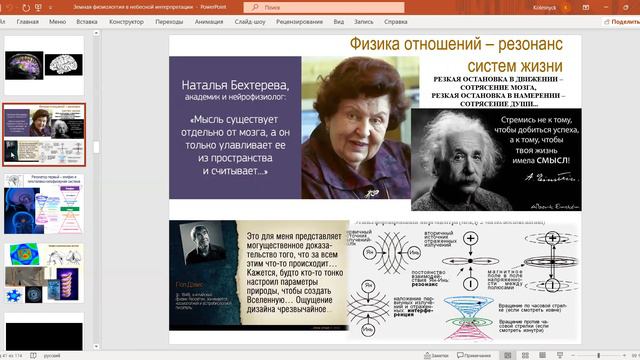This screenshot has width=640, height=360.
Task: Select the purple Наталья Бехтерева quote box
Action: point(235,127)
